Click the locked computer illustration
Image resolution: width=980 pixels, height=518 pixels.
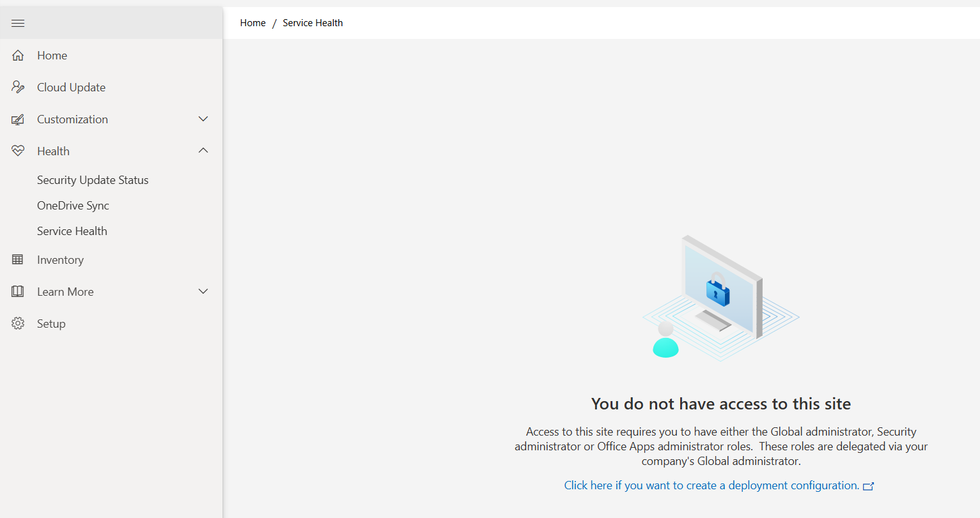click(x=720, y=298)
